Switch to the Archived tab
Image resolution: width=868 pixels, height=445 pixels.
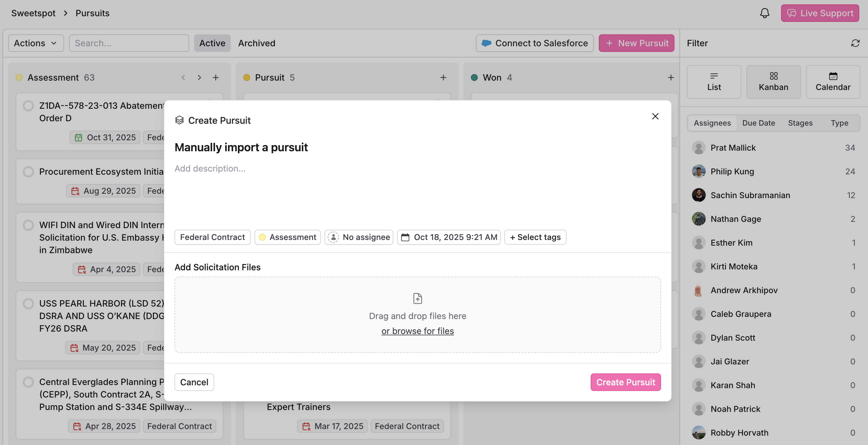[256, 43]
